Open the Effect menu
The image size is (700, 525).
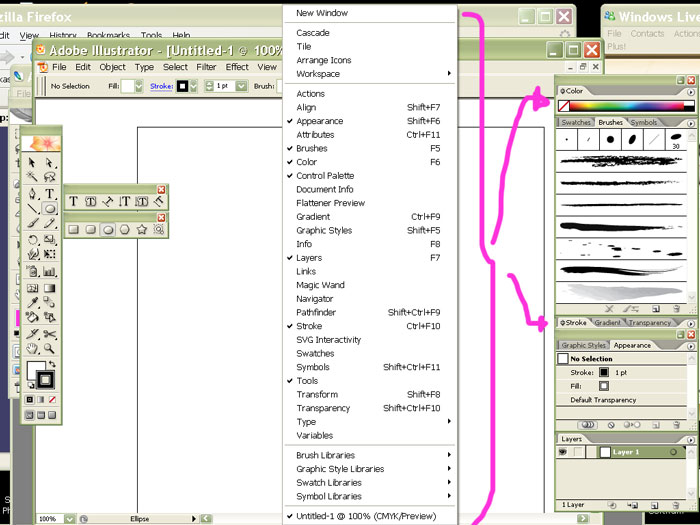pos(237,67)
